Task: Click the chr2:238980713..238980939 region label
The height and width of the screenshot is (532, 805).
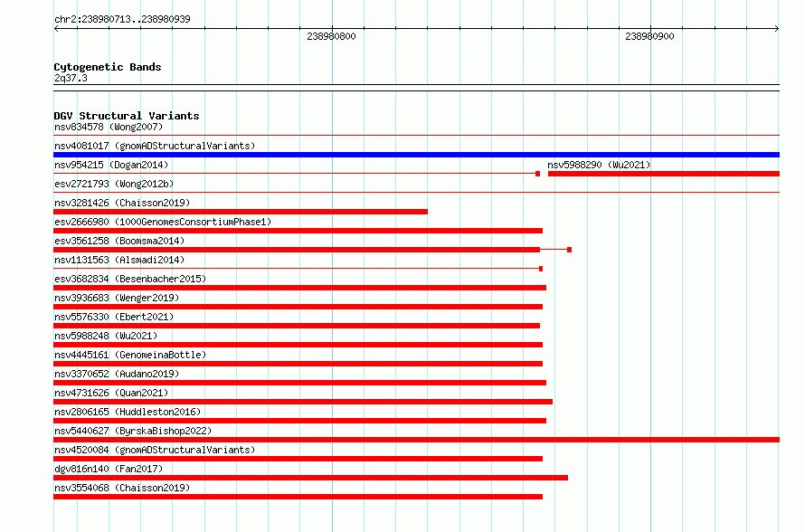Action: tap(122, 19)
